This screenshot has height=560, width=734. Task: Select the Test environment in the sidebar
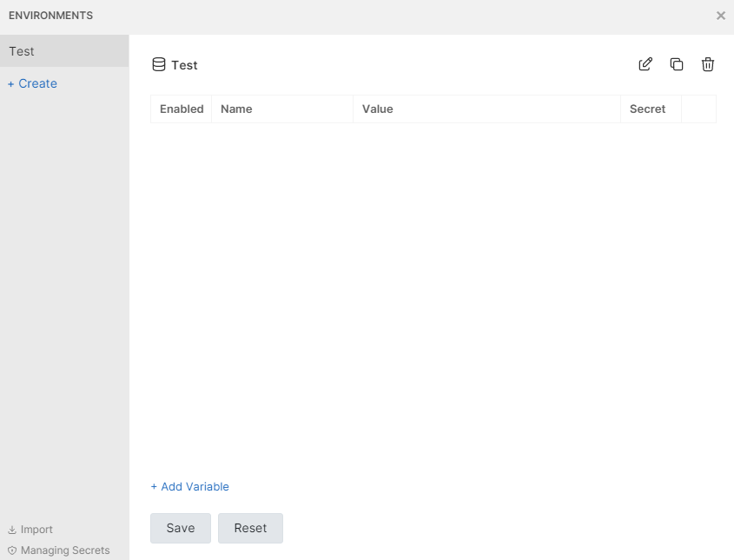tap(64, 51)
